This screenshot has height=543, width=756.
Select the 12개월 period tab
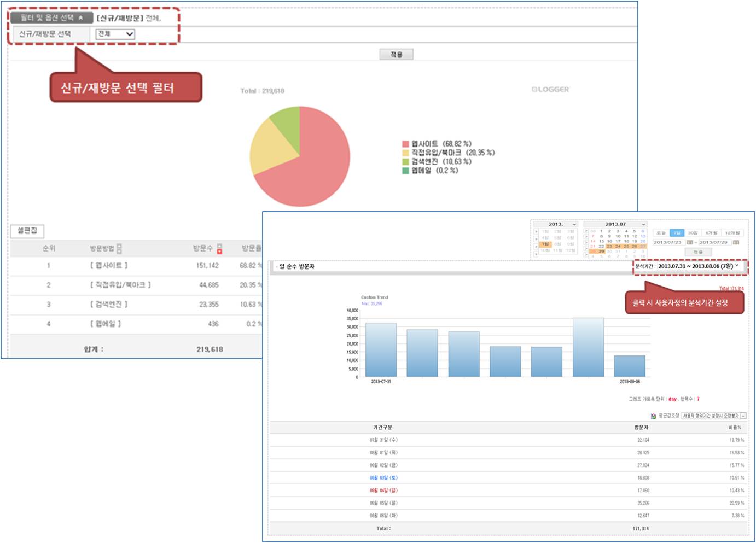pyautogui.click(x=732, y=233)
